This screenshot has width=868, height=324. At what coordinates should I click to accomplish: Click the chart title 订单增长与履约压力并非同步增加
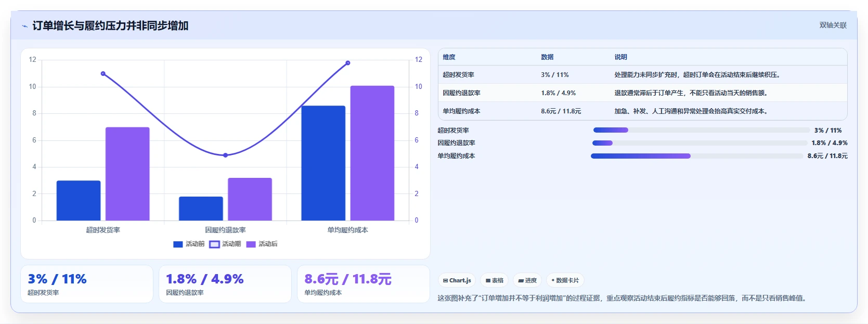tap(110, 25)
